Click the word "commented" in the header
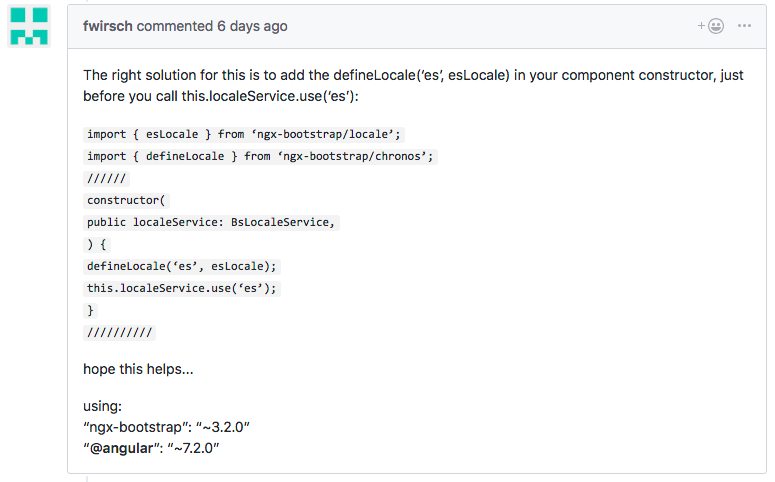The height and width of the screenshot is (482, 775). pyautogui.click(x=175, y=26)
